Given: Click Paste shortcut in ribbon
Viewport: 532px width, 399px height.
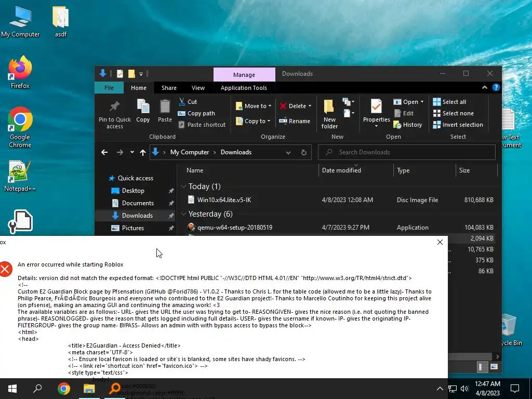Looking at the screenshot, I should [x=202, y=125].
